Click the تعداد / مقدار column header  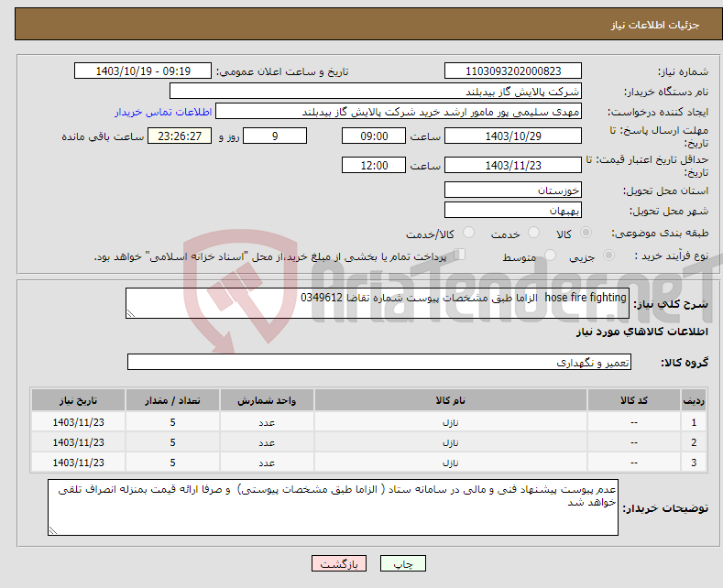172,400
